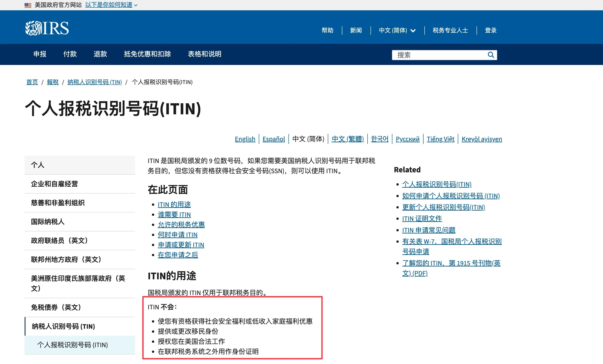
Task: Open Related link 个人报税识别号码(ITIN)
Action: click(x=437, y=184)
